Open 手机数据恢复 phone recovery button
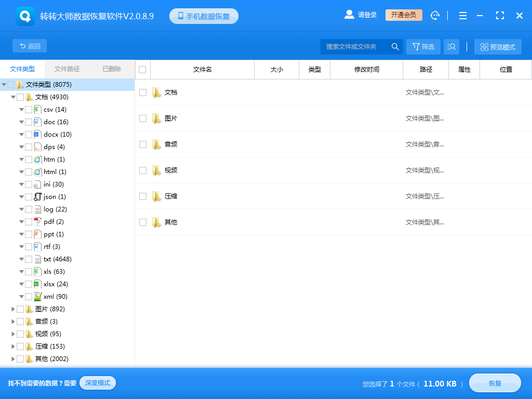The image size is (532, 399). (x=204, y=16)
